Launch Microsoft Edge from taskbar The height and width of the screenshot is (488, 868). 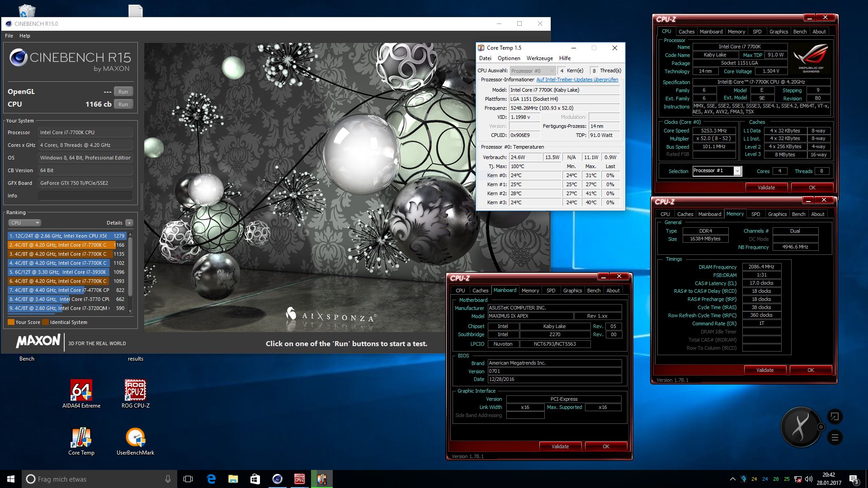pyautogui.click(x=211, y=479)
